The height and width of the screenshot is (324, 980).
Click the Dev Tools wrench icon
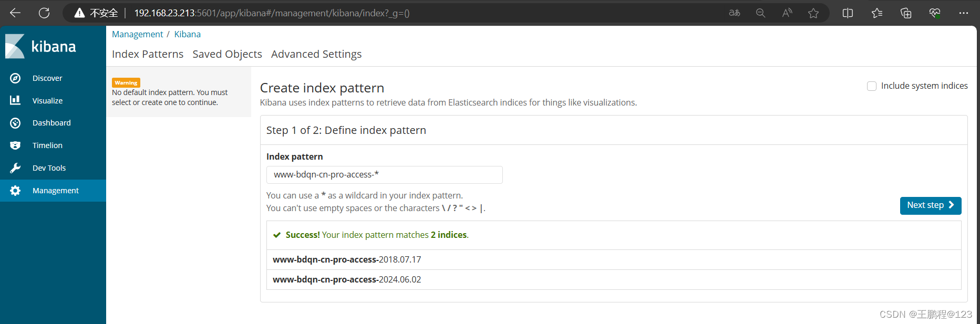tap(15, 168)
